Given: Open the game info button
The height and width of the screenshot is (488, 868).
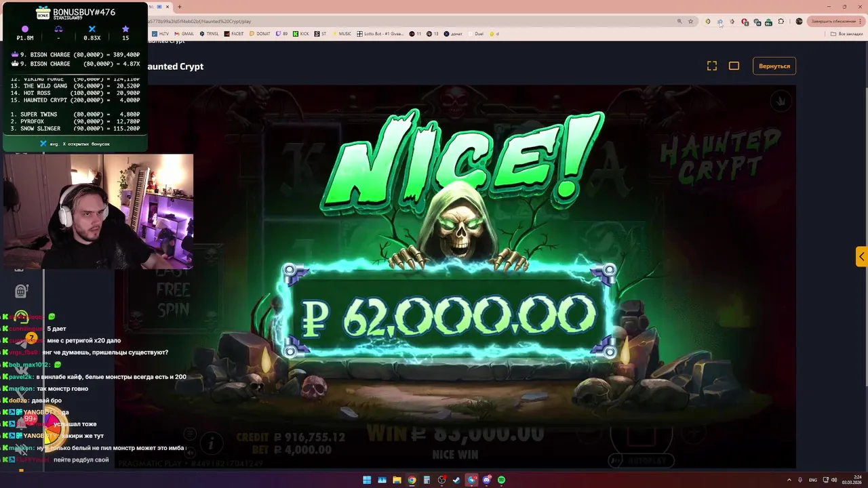Looking at the screenshot, I should pyautogui.click(x=211, y=444).
